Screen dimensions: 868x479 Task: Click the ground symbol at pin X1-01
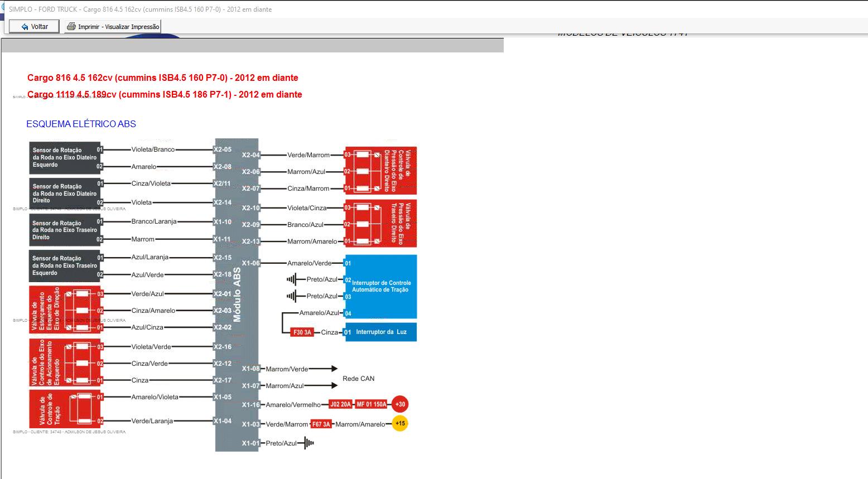tap(308, 443)
